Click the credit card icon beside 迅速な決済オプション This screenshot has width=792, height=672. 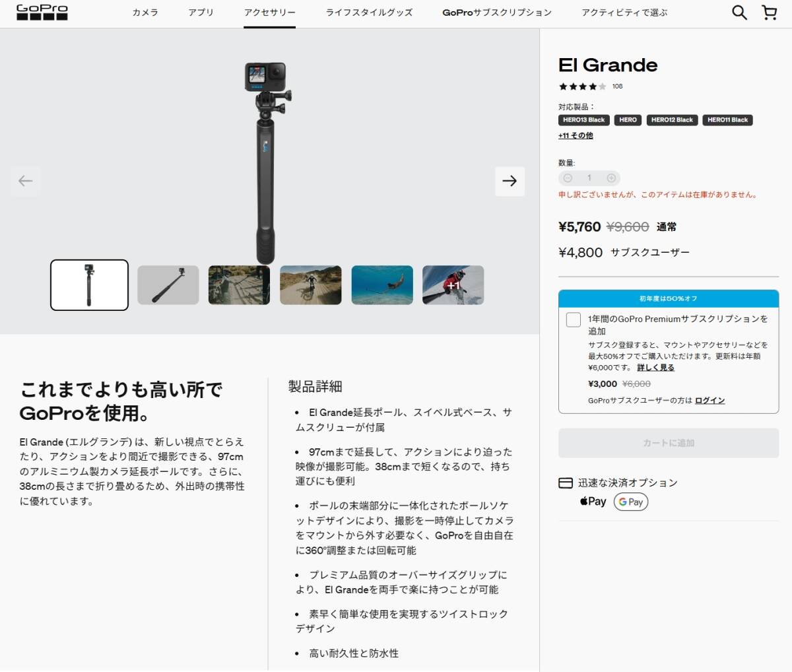tap(565, 483)
